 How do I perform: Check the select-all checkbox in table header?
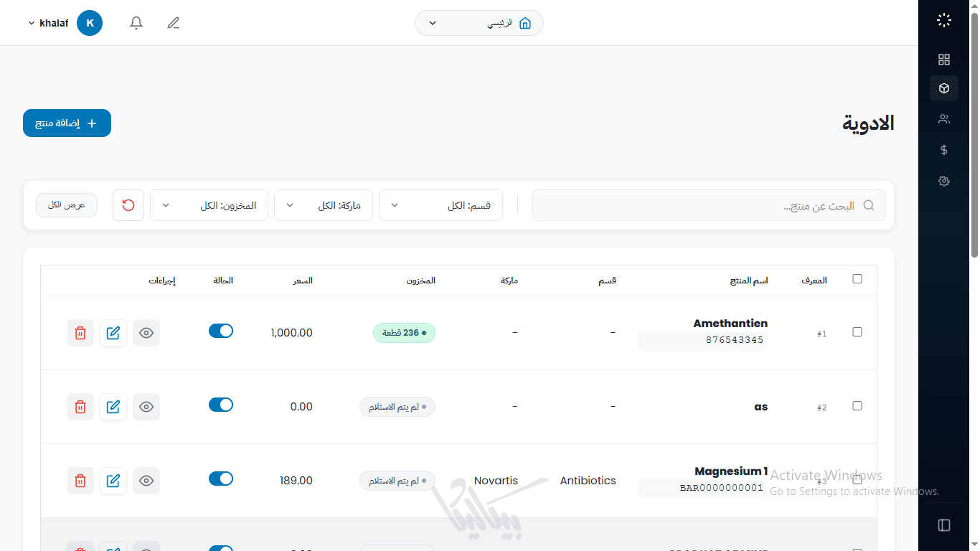click(857, 279)
